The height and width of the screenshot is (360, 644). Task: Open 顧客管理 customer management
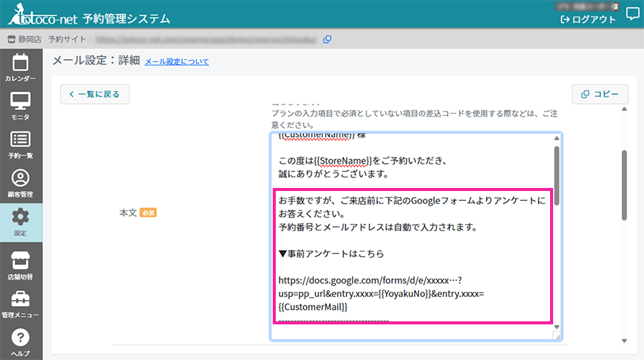[x=20, y=183]
